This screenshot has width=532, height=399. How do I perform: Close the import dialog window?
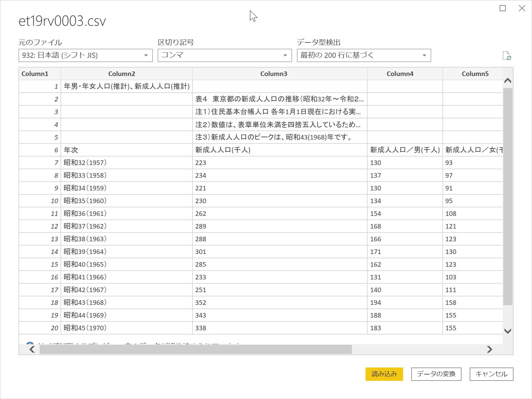point(522,8)
